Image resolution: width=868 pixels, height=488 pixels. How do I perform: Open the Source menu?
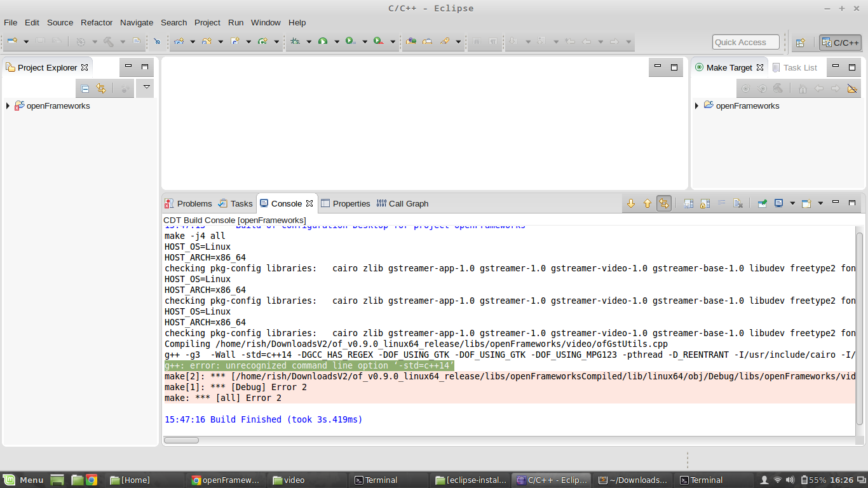(60, 22)
